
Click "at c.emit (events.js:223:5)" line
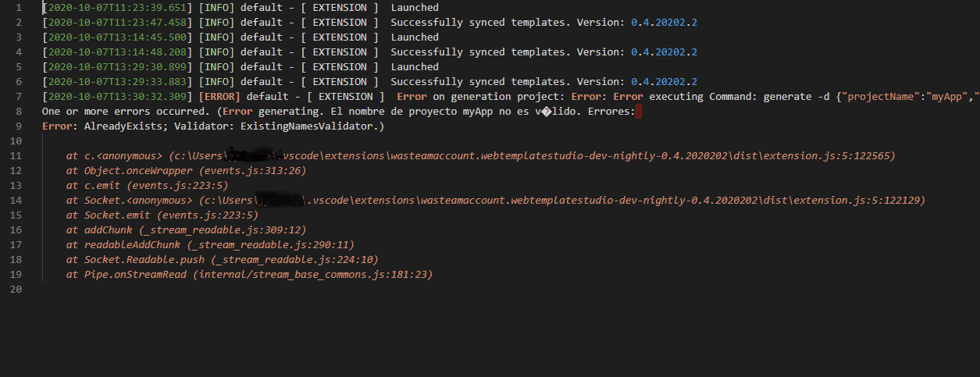[147, 186]
